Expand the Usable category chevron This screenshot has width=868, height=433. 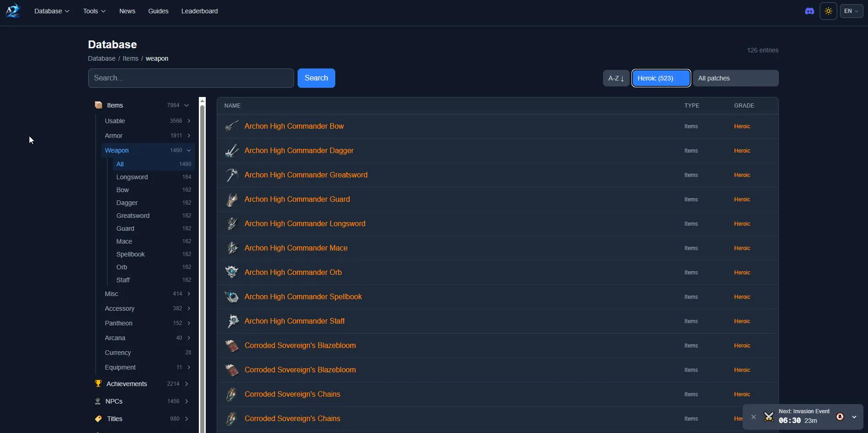[189, 121]
